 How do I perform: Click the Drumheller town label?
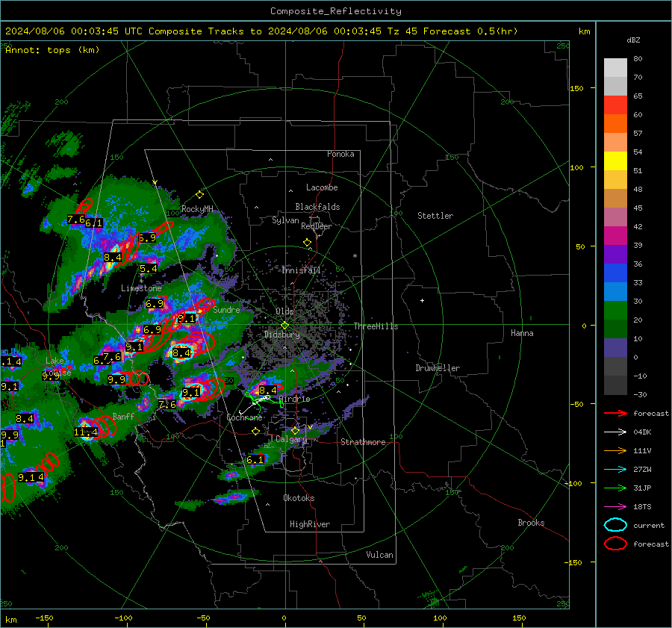(x=438, y=368)
